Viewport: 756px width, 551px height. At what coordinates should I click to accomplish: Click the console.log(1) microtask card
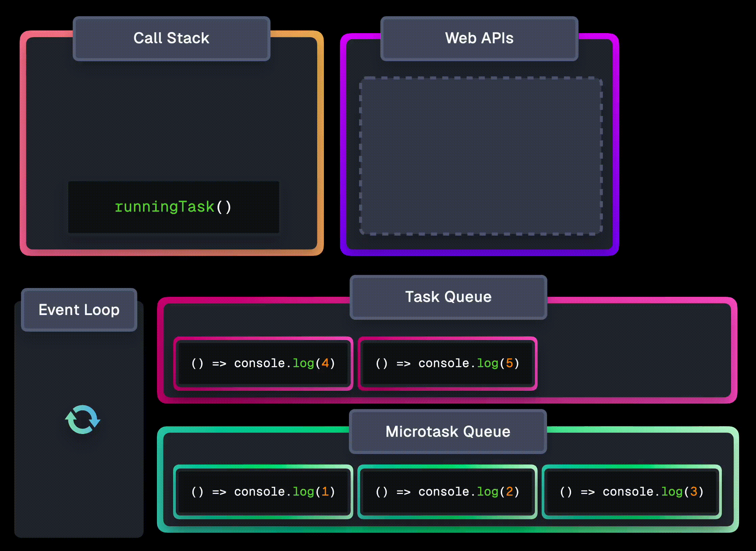point(263,492)
